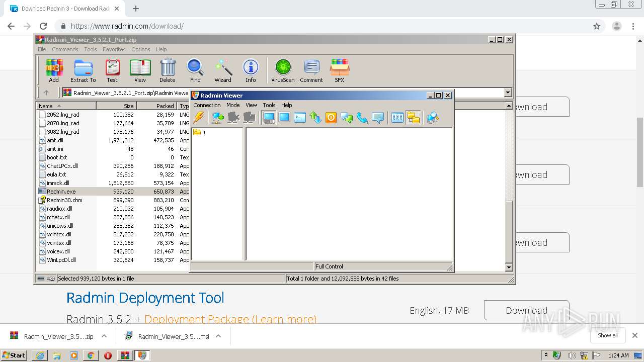The height and width of the screenshot is (362, 644).
Task: Open Radmin Viewer Help menu
Action: point(287,105)
